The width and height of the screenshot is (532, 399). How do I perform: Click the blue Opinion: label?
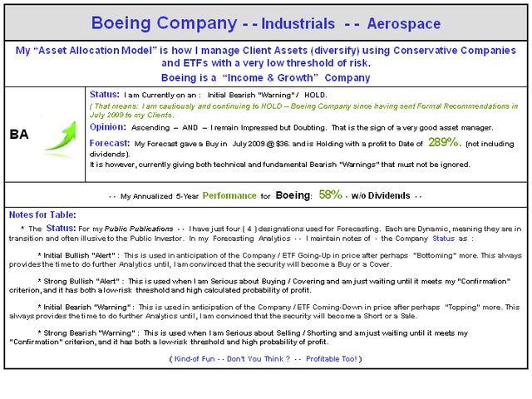tap(107, 127)
